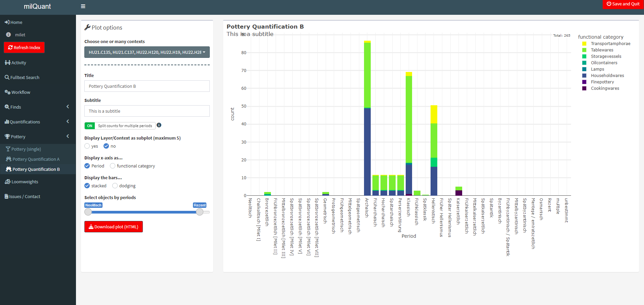Select 'yes' for subplot display
Viewport: 644px width, 305px height.
87,146
